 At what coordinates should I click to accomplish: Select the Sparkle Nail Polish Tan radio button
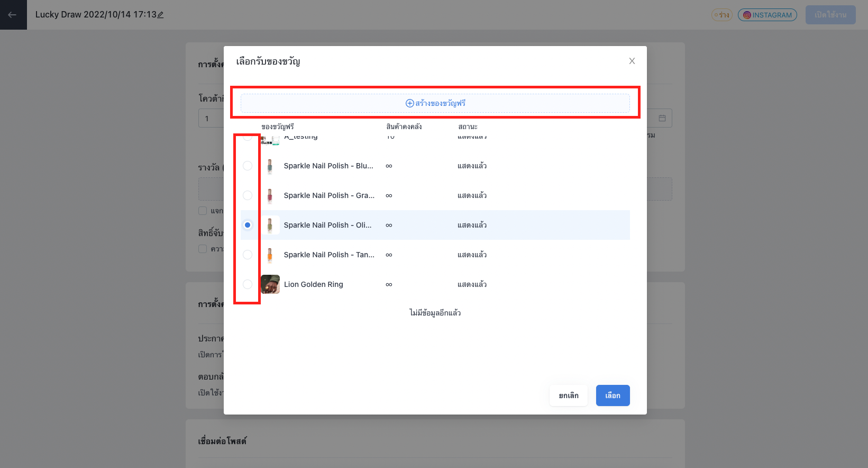pos(248,255)
